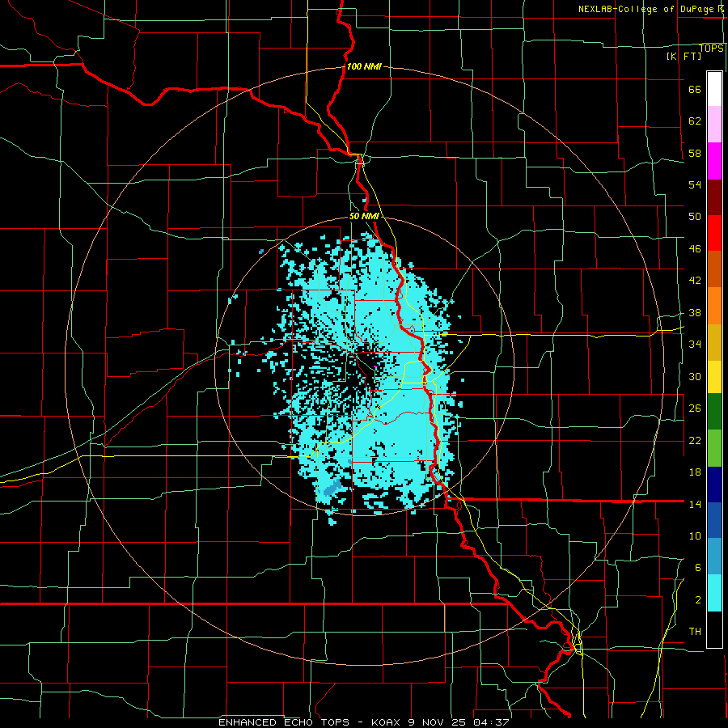Click the dark maroon legend swatch

click(x=714, y=197)
